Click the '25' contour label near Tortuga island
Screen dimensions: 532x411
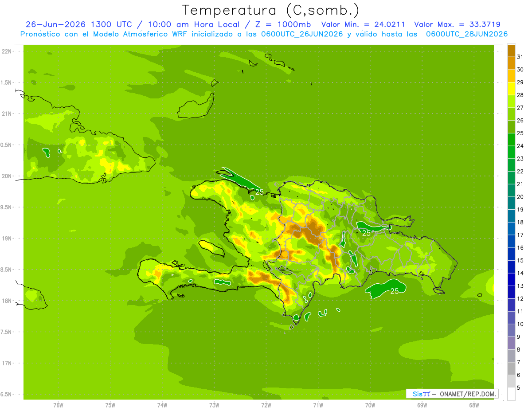(259, 192)
